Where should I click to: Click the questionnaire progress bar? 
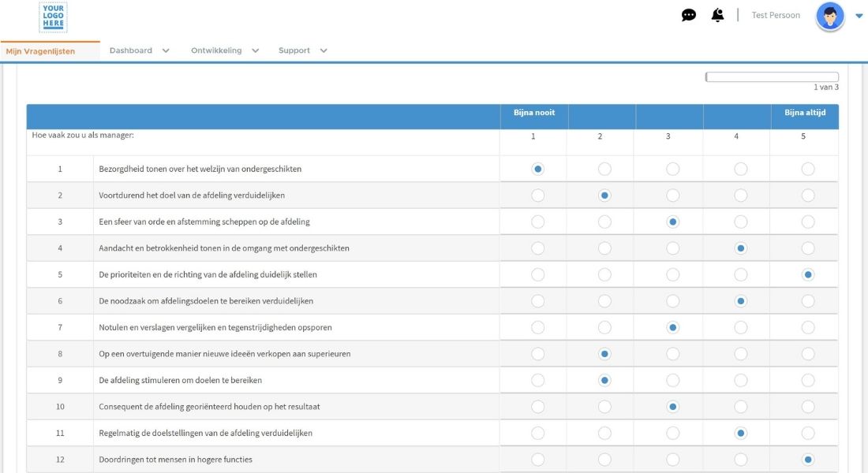(x=771, y=77)
